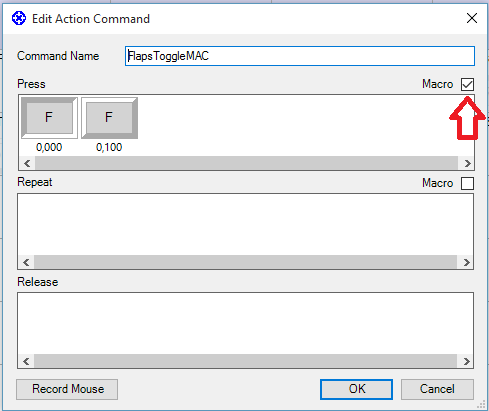The image size is (489, 411).
Task: Click right arrow of Repeat scrollbar
Action: tap(466, 262)
